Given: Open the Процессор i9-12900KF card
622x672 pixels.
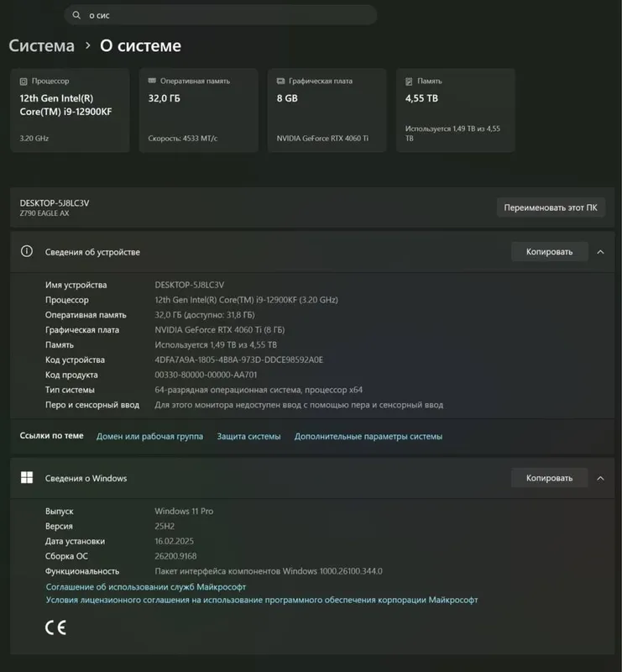Looking at the screenshot, I should pos(71,110).
